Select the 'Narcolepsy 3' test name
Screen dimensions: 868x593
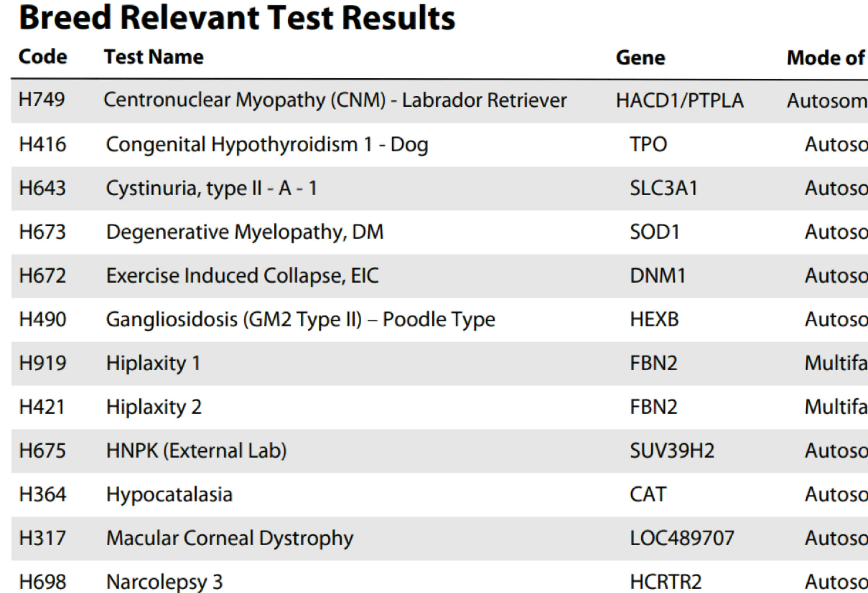(164, 581)
